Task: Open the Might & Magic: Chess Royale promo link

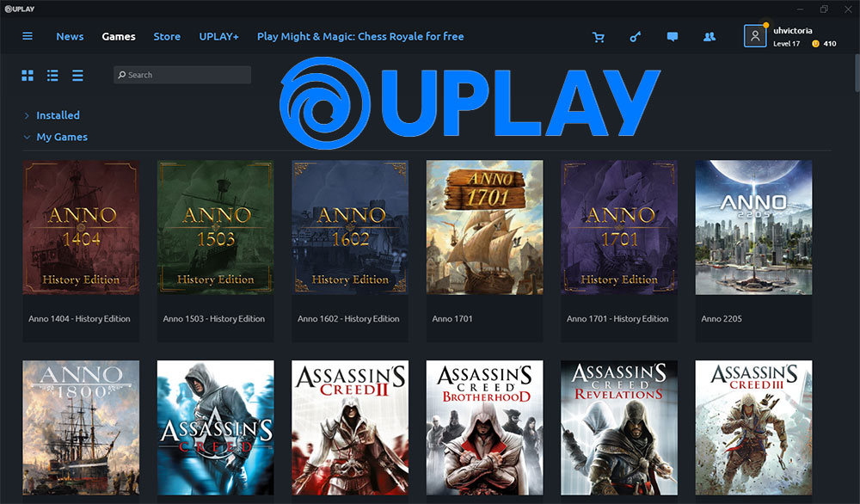Action: tap(360, 37)
